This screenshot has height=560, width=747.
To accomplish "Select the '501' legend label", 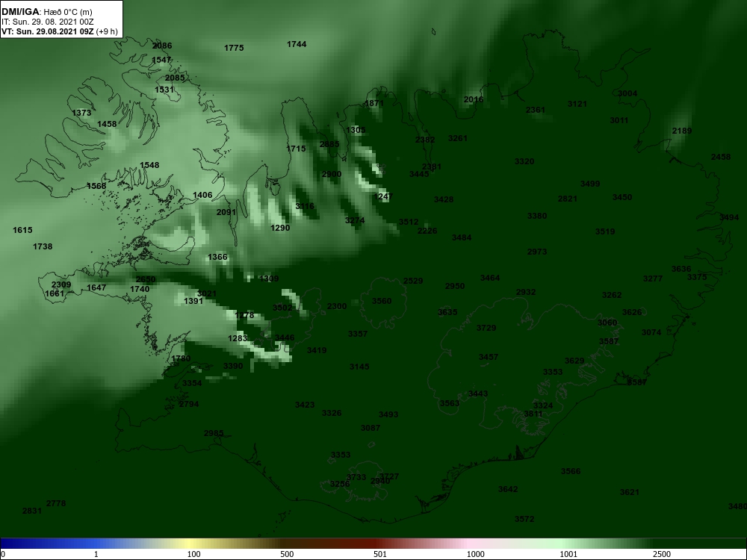I will (x=382, y=554).
